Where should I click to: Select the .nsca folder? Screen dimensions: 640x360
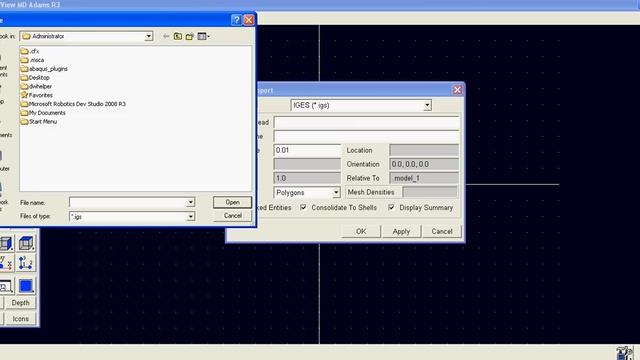[32, 60]
